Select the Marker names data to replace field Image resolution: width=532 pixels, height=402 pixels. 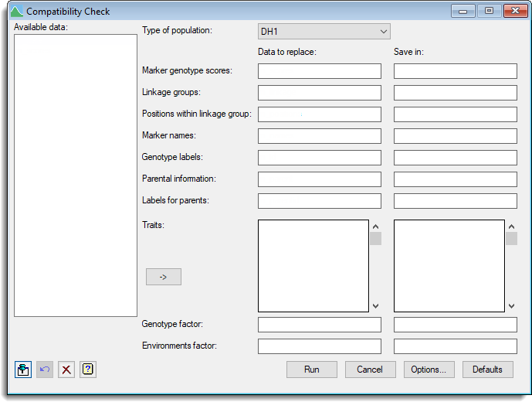[319, 136]
